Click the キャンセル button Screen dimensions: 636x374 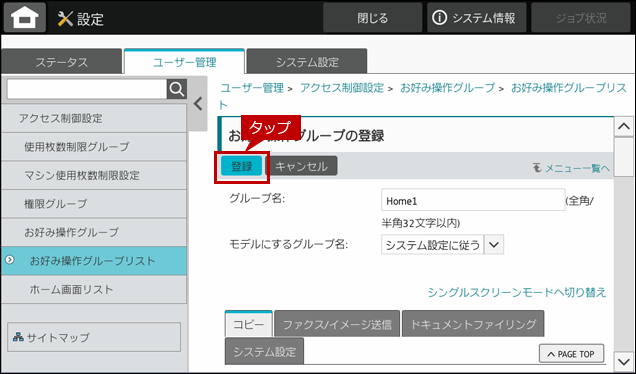(x=301, y=166)
